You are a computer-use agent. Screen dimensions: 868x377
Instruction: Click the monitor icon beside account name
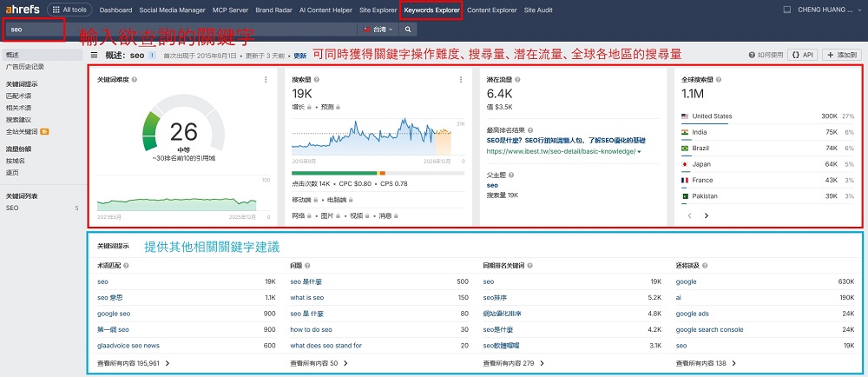coord(787,10)
